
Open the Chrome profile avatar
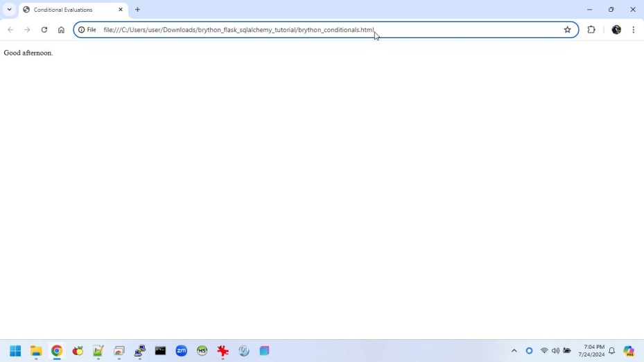pyautogui.click(x=616, y=30)
